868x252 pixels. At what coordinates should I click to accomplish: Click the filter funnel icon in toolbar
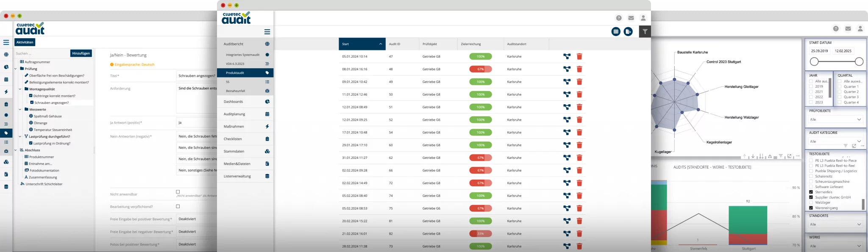click(x=645, y=31)
